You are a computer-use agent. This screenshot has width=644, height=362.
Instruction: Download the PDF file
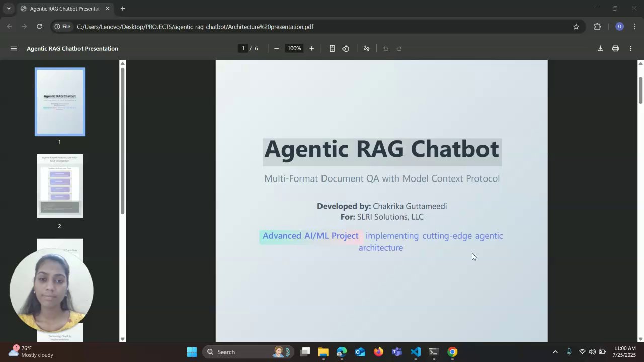[x=600, y=49]
